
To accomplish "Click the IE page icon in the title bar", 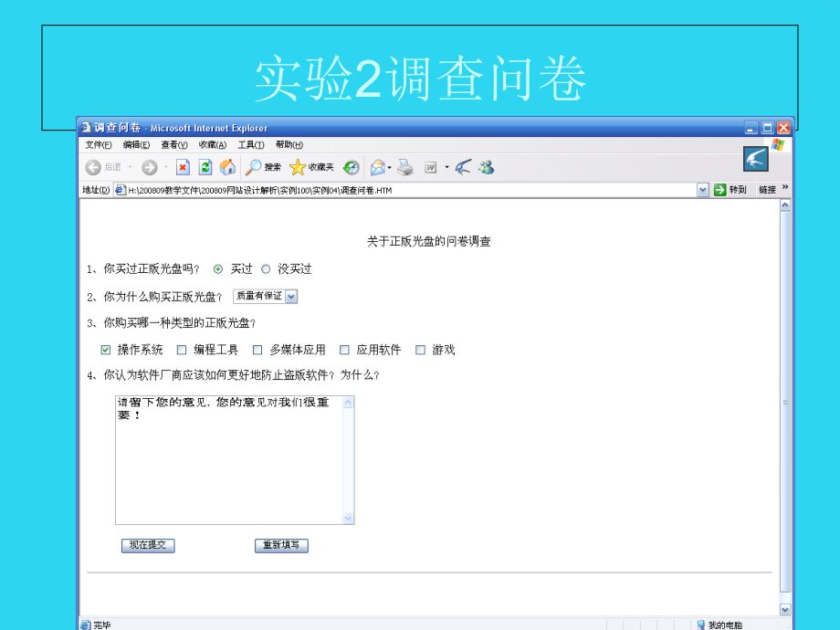I will (x=85, y=128).
